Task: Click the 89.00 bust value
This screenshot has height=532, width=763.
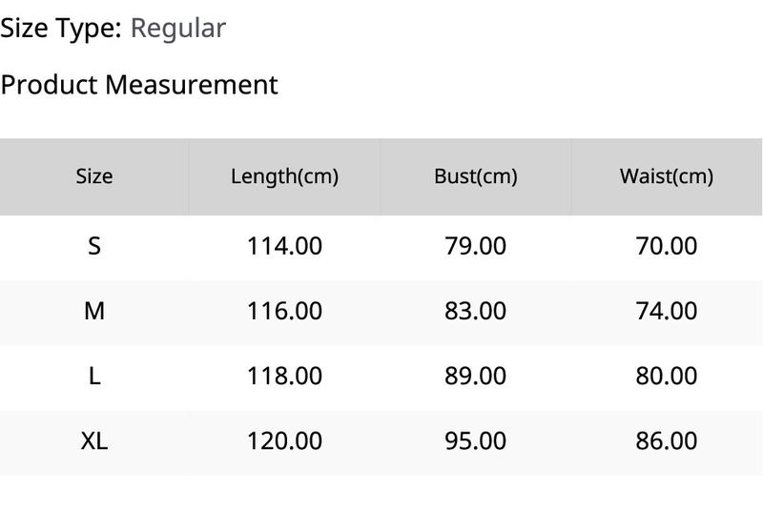Action: point(475,377)
